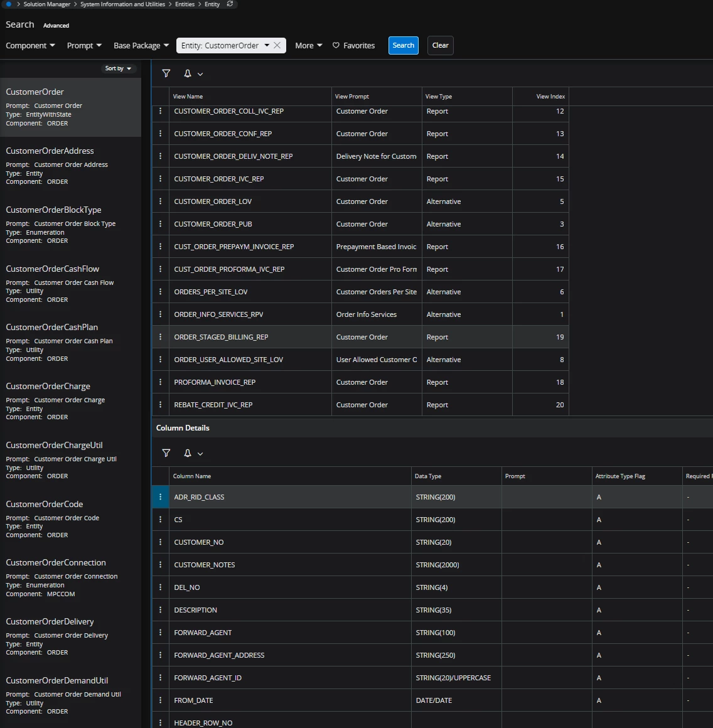Click the refresh icon in the breadcrumb bar
This screenshot has height=728, width=713.
(x=229, y=4)
